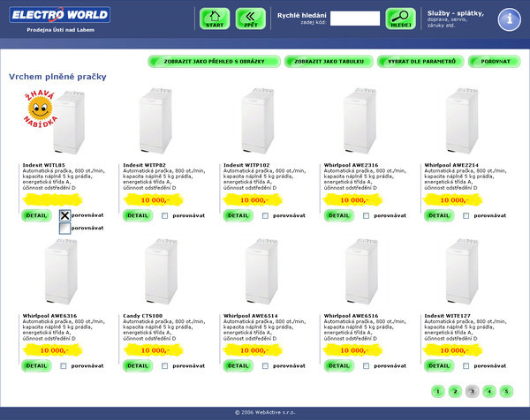
Task: Open the blue info icon
Action: tap(509, 19)
